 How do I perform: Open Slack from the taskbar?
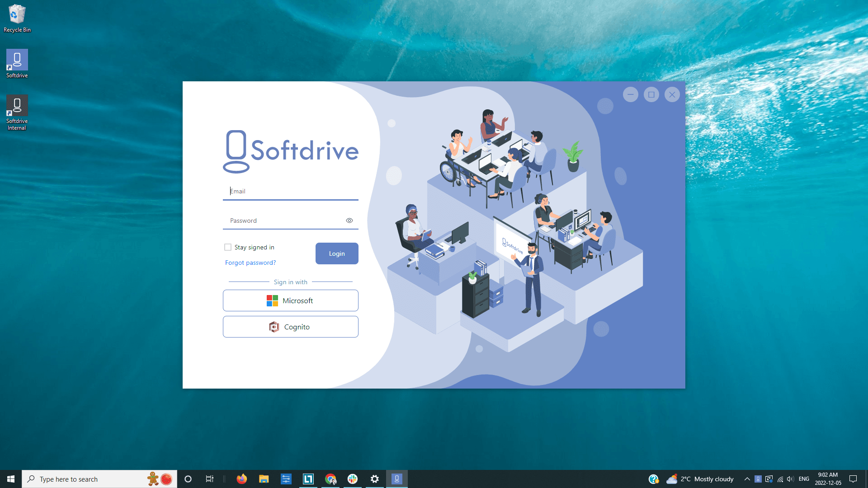point(353,479)
